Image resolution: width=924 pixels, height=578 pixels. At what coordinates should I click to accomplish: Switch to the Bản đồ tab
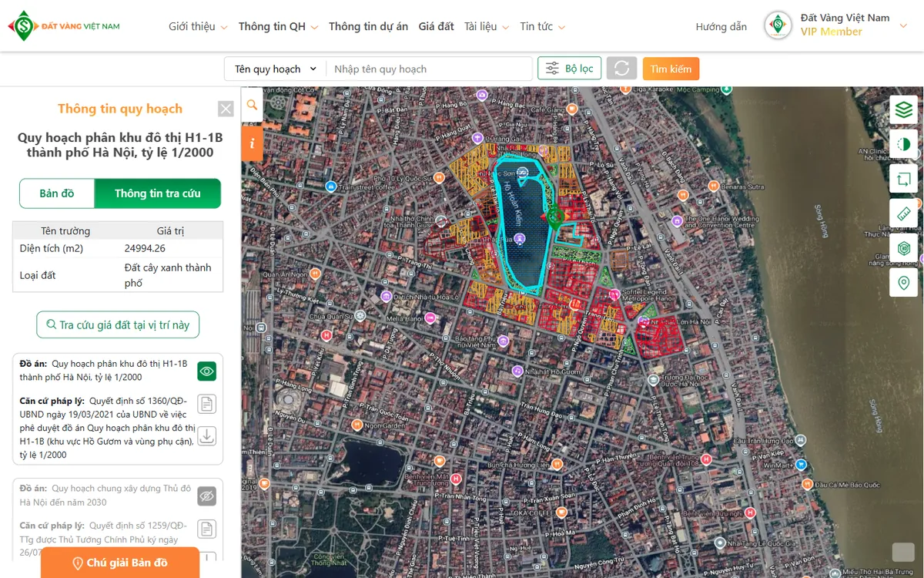pyautogui.click(x=57, y=193)
